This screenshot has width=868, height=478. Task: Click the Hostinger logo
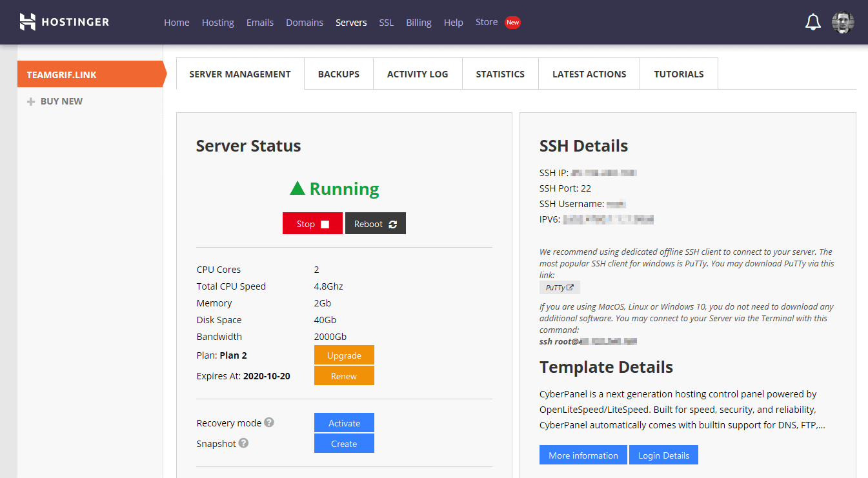(x=65, y=22)
